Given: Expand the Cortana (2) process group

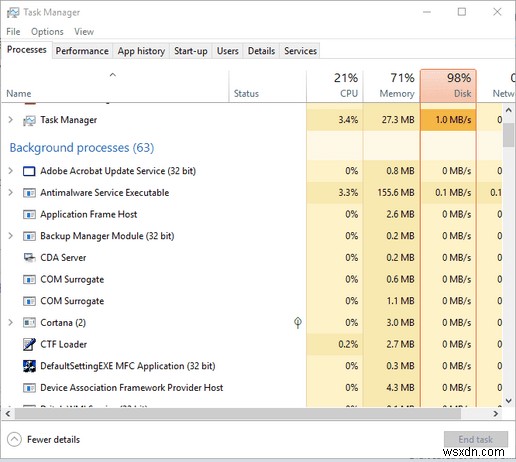Looking at the screenshot, I should 11,323.
